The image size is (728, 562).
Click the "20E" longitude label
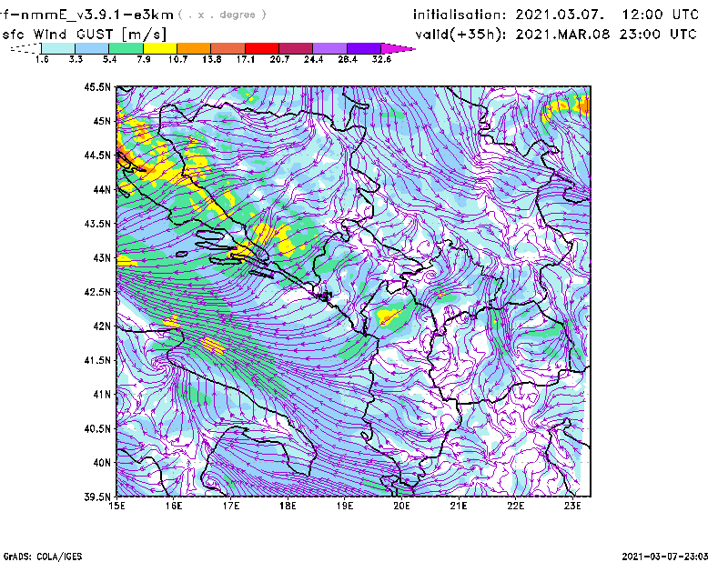pyautogui.click(x=401, y=506)
